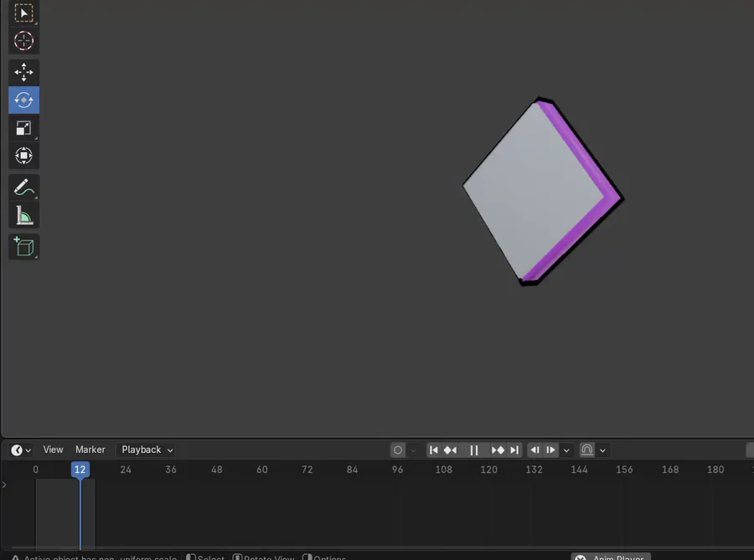Click frame 24 on timeline ruler
This screenshot has height=560, width=754.
126,470
